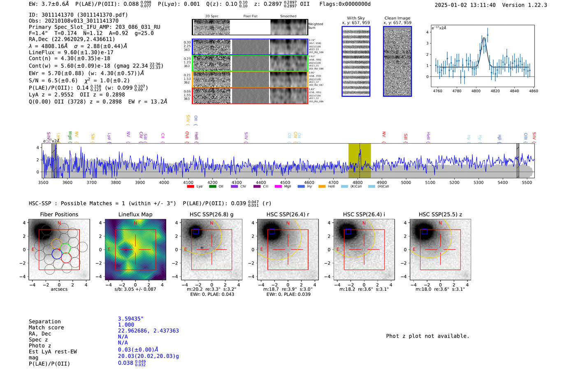
Task: Click the LyA z = 2.9552 line
Action: [x=51, y=94]
